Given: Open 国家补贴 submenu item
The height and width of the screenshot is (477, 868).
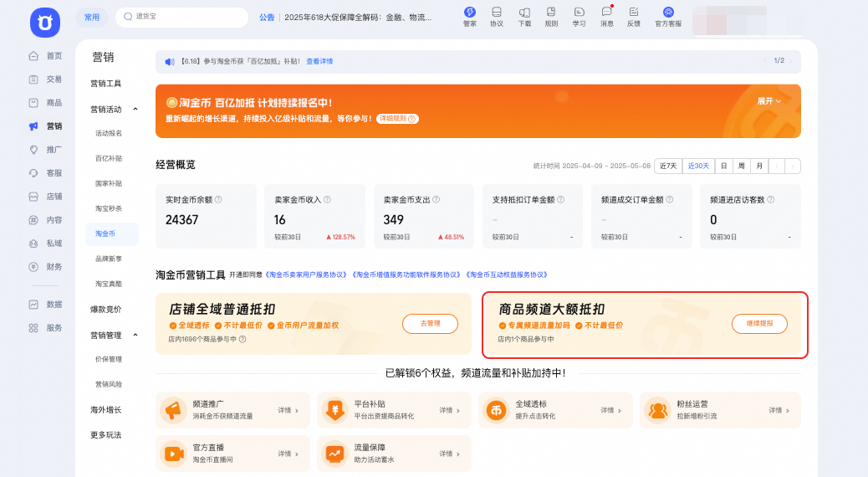Looking at the screenshot, I should tap(109, 183).
